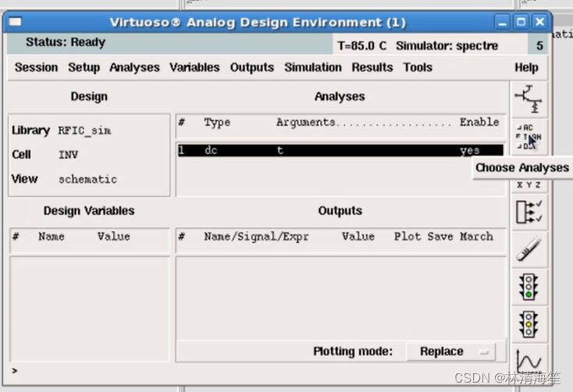Screen dimensions: 573x392
Task: Open the Simulation menu
Action: point(313,68)
